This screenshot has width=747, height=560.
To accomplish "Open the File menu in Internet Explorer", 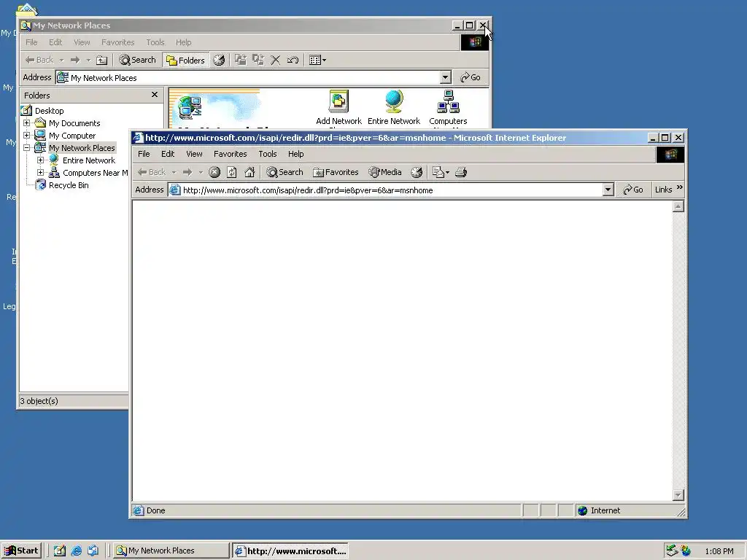I will click(144, 155).
